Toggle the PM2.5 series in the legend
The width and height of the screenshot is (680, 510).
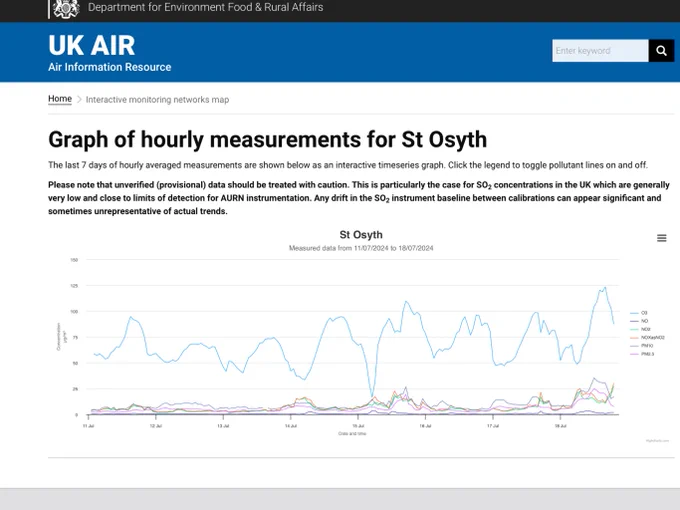[642, 354]
